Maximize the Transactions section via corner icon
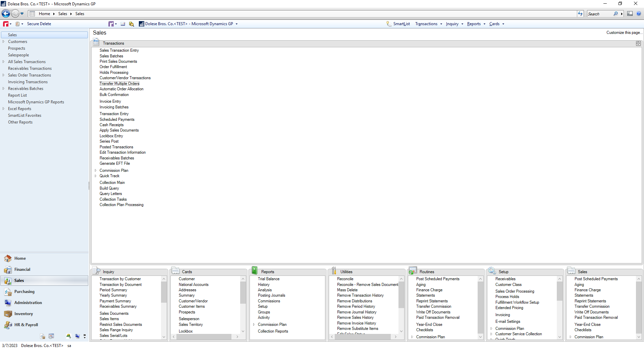The height and width of the screenshot is (349, 644). pos(638,43)
